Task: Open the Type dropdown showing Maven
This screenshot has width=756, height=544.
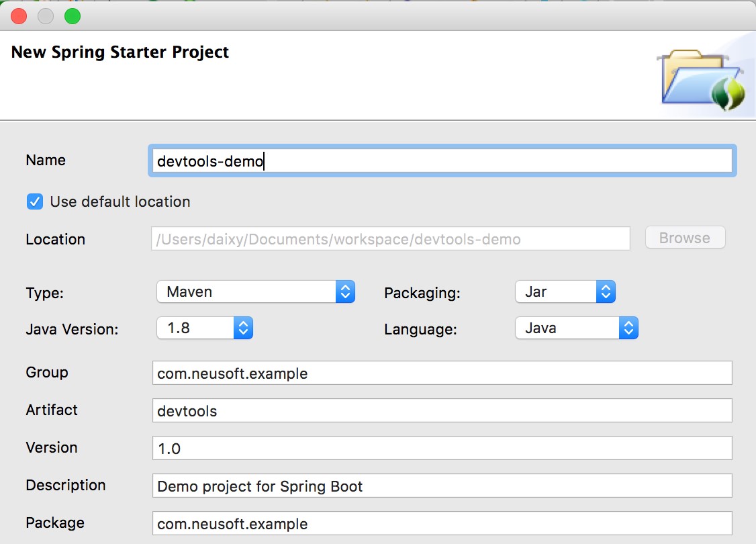Action: click(256, 291)
